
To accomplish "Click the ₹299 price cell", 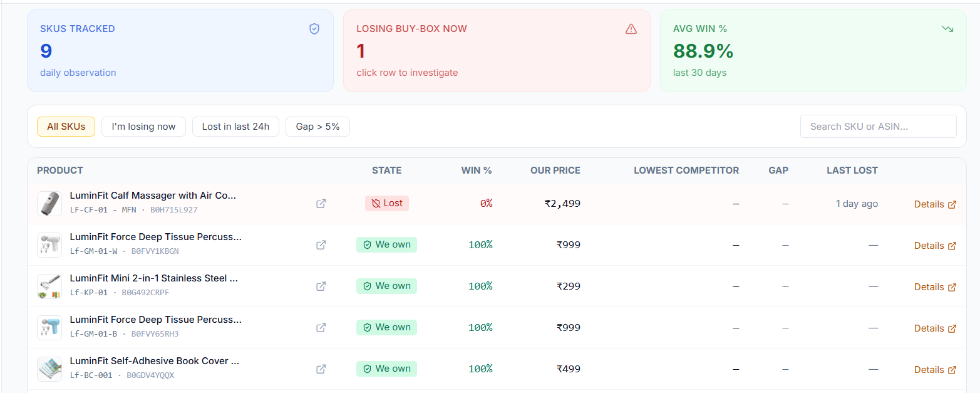I will [569, 286].
